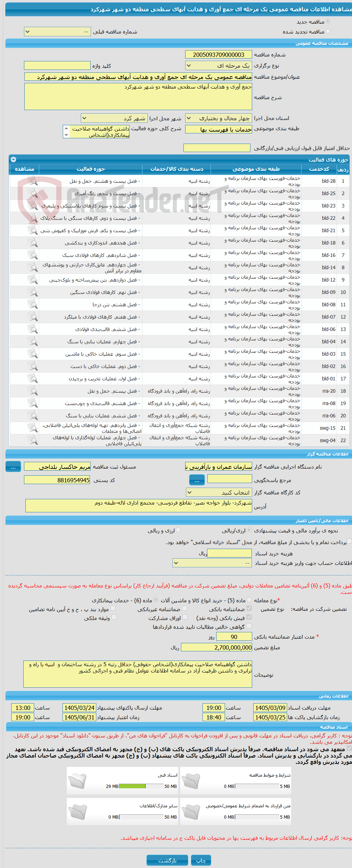Click view icon for row bld-28
352x868 pixels.
coord(32,181)
